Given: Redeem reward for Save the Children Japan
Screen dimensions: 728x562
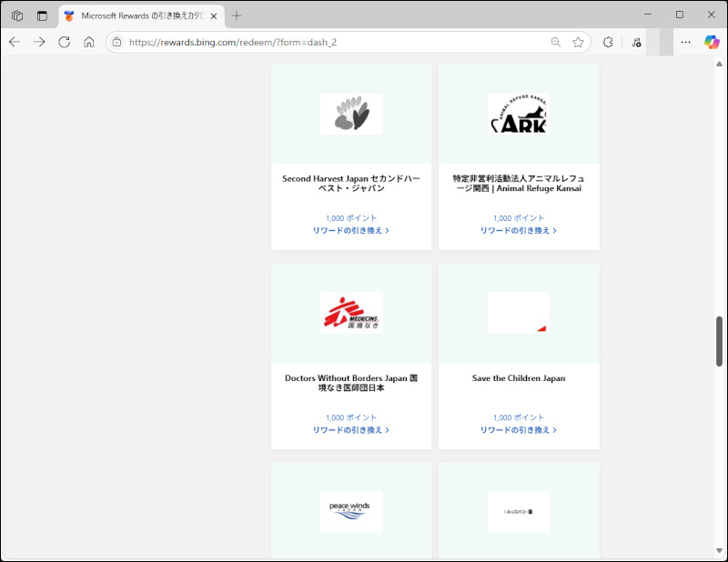Looking at the screenshot, I should click(x=518, y=430).
